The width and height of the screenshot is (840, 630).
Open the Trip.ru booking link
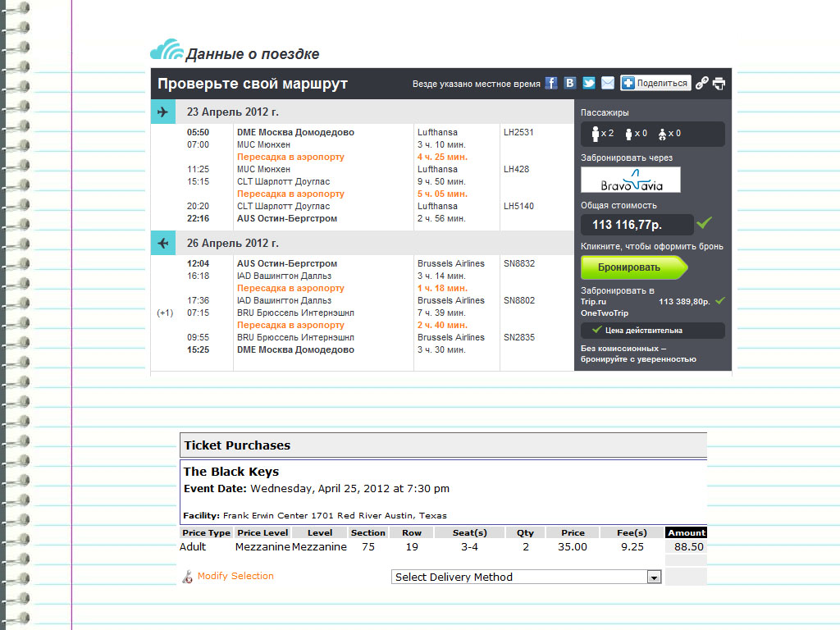coord(593,302)
